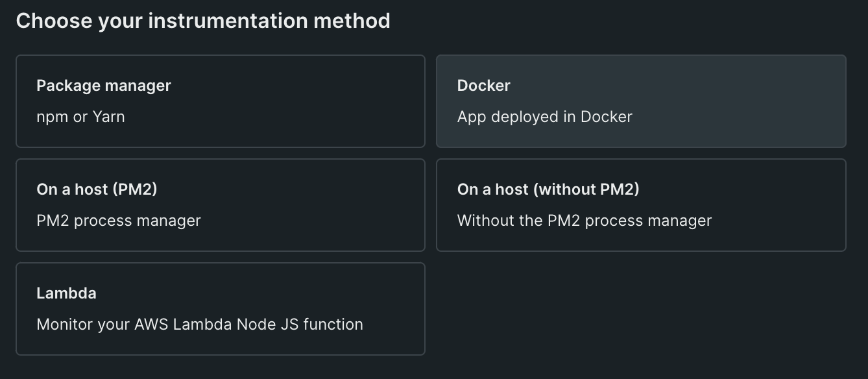Select the AWS Lambda function monitoring option
Viewport: 868px width, 379px height.
(x=220, y=309)
